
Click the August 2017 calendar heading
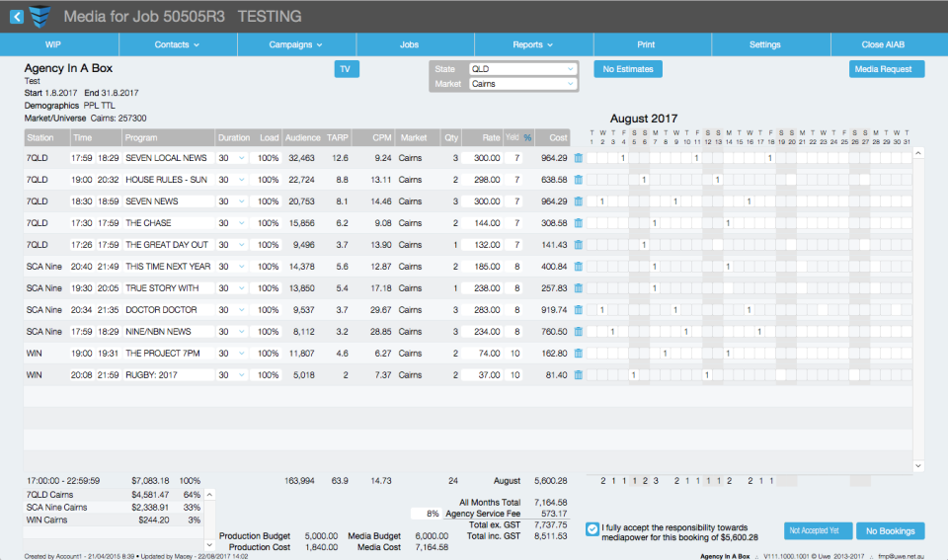click(x=643, y=119)
